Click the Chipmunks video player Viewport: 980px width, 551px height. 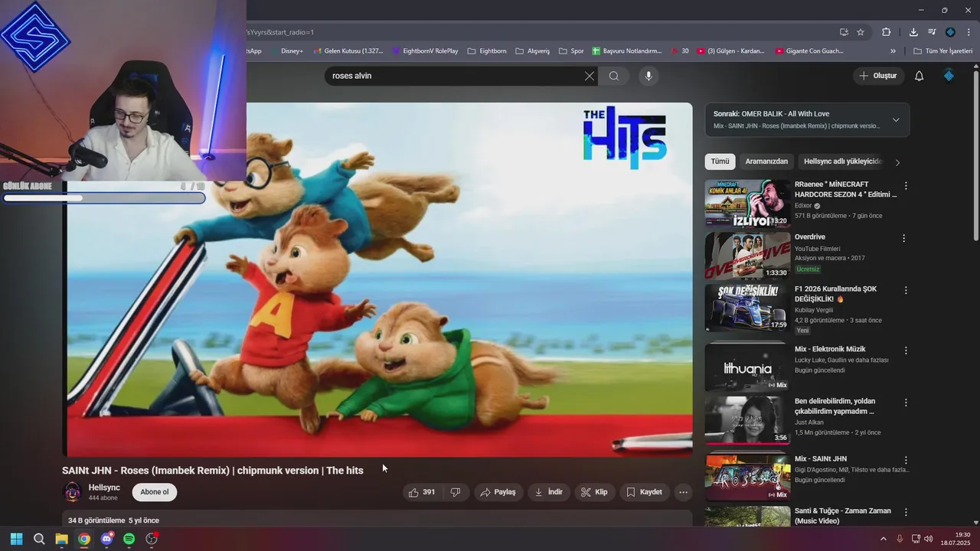378,279
